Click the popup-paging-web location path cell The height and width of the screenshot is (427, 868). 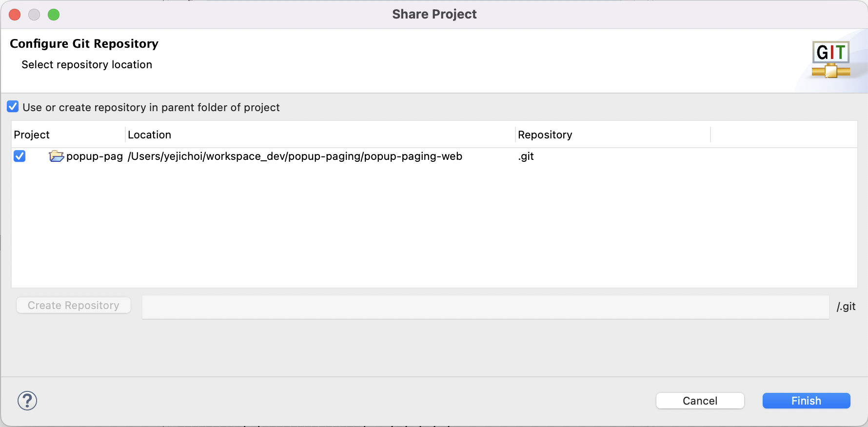[295, 156]
